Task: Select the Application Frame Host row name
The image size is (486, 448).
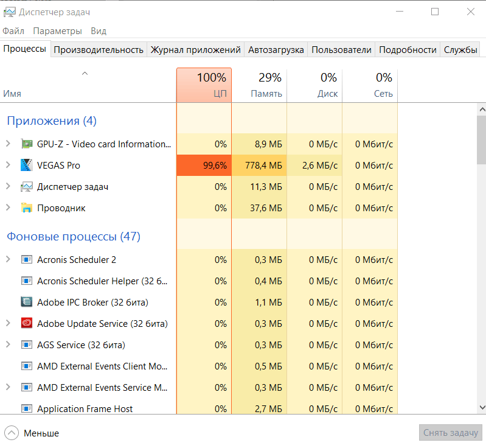Action: click(x=85, y=409)
